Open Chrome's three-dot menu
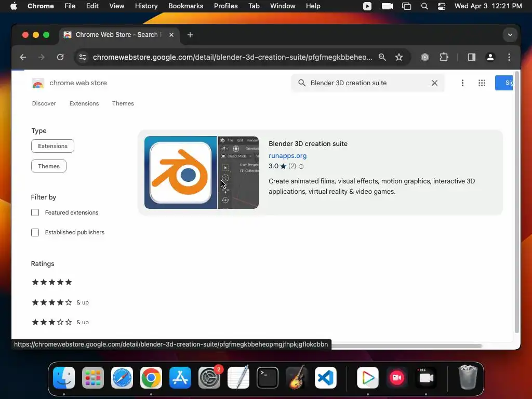The image size is (532, 399). pos(509,57)
